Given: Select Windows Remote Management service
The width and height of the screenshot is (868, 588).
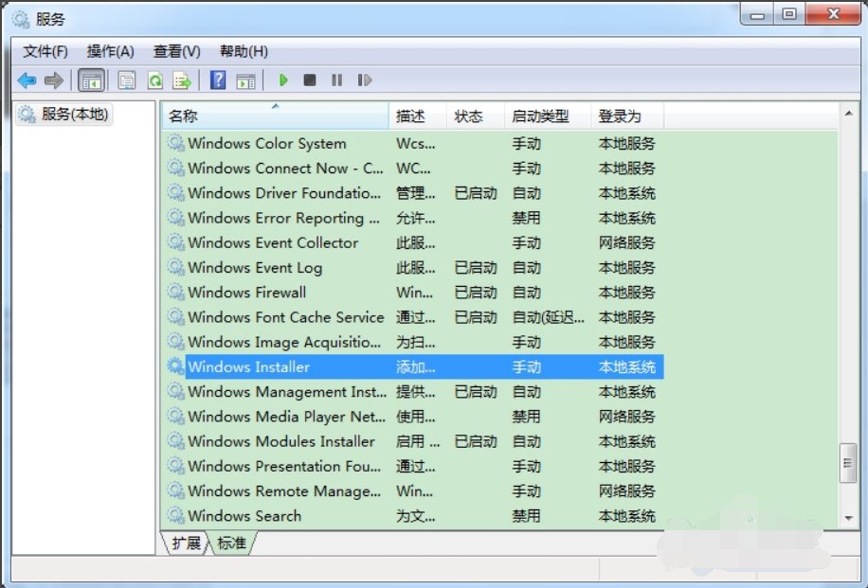Looking at the screenshot, I should [x=284, y=491].
